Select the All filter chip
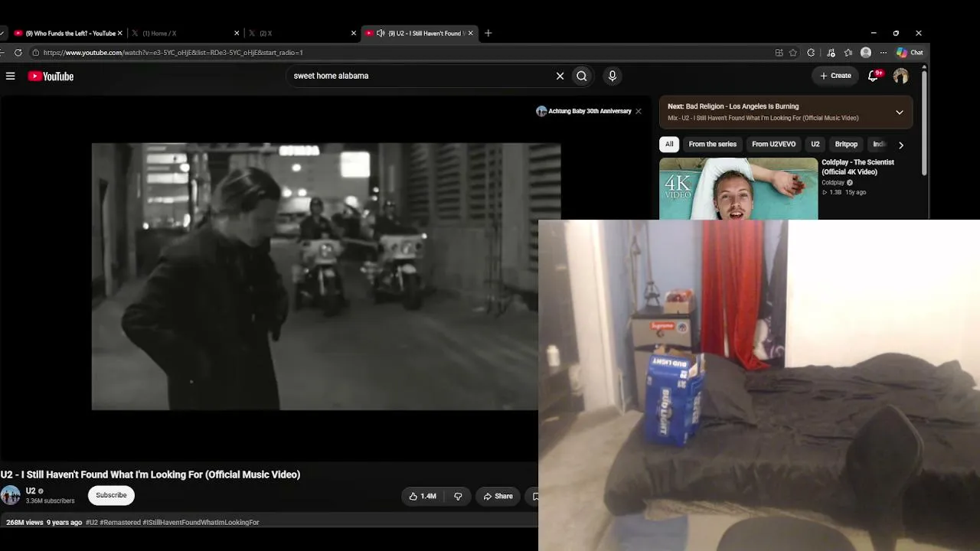980x551 pixels. click(x=669, y=144)
